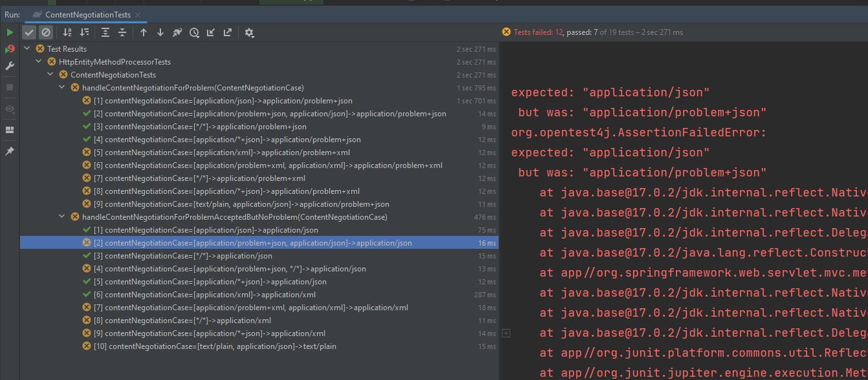Collapse the HttpEntityMethodProcessorTests node

click(x=39, y=62)
